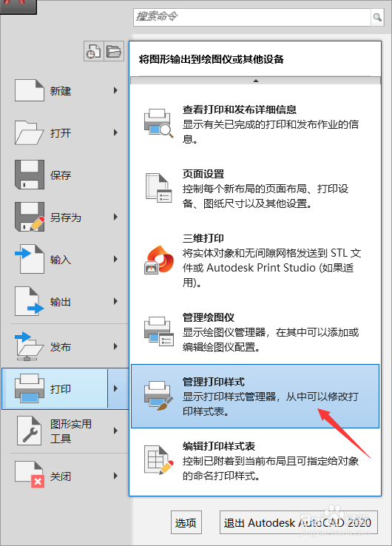392x546 pixels.
Task: Click the 三维打印 3D print icon
Action: coord(159,260)
